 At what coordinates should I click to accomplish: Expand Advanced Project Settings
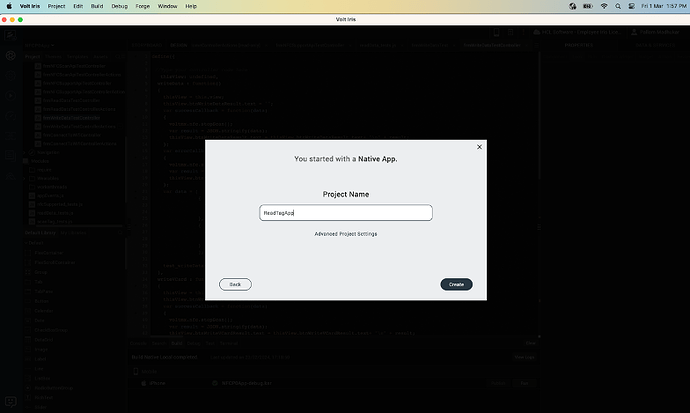coord(345,234)
